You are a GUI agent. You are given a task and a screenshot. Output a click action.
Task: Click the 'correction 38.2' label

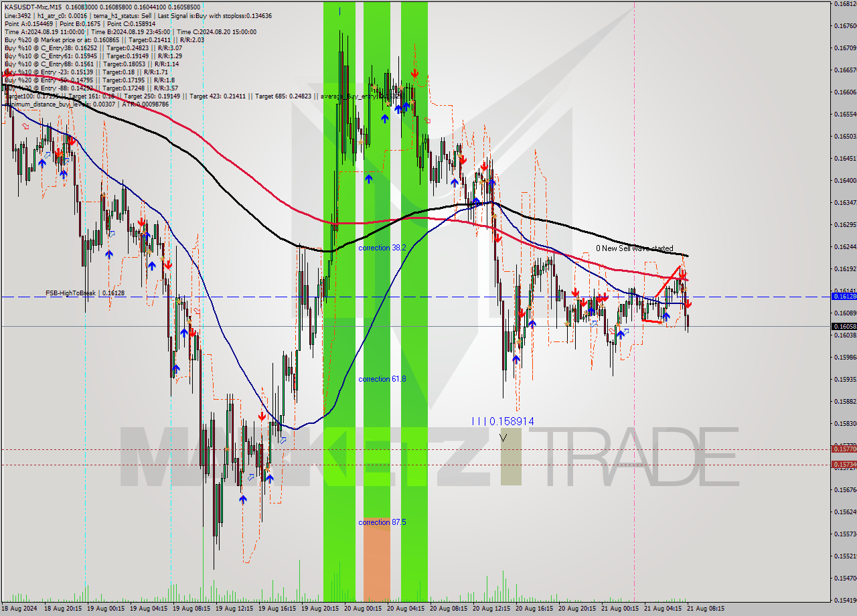(382, 248)
